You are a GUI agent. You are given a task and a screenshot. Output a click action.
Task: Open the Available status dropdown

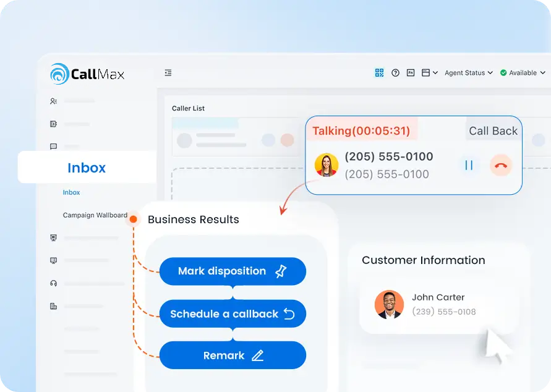point(523,73)
